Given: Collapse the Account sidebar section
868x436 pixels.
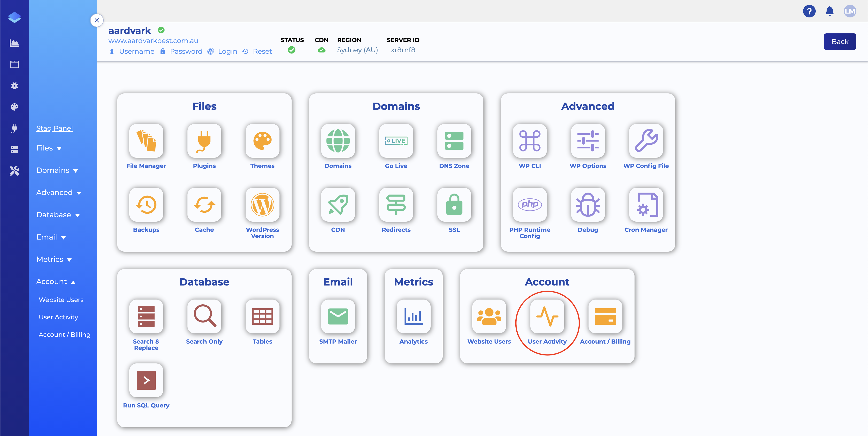Looking at the screenshot, I should tap(56, 281).
